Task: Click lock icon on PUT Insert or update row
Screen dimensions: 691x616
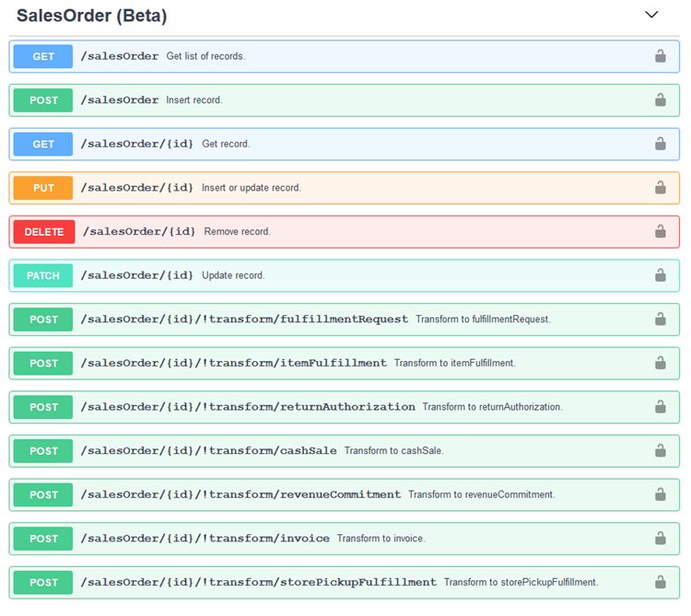Action: coord(661,187)
